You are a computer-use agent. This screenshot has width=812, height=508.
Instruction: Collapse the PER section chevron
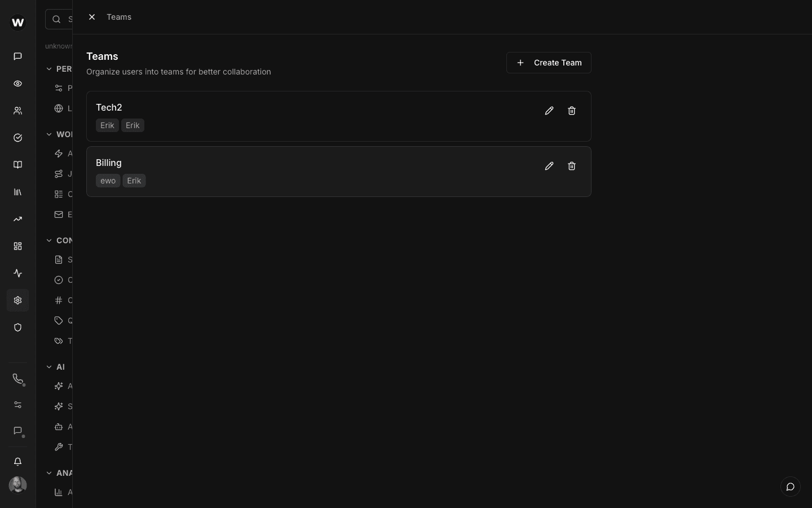pos(49,68)
